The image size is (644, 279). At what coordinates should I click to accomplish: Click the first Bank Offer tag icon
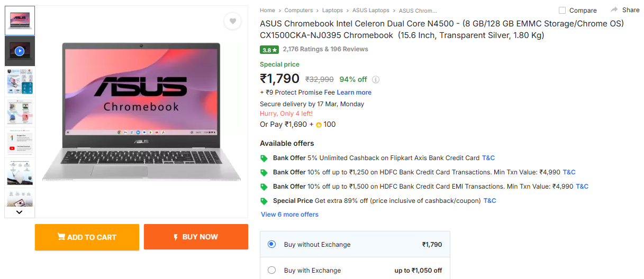264,158
